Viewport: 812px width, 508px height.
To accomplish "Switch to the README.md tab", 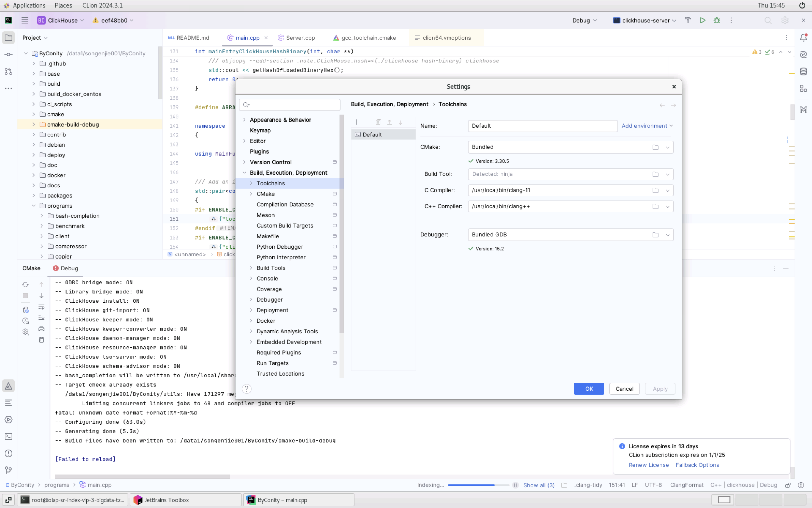I will coord(189,38).
